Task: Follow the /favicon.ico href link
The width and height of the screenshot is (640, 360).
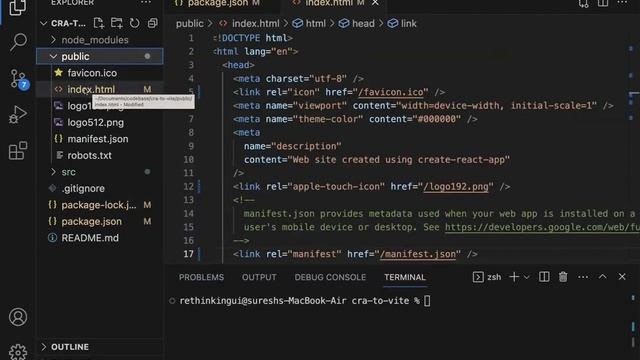Action: point(391,92)
